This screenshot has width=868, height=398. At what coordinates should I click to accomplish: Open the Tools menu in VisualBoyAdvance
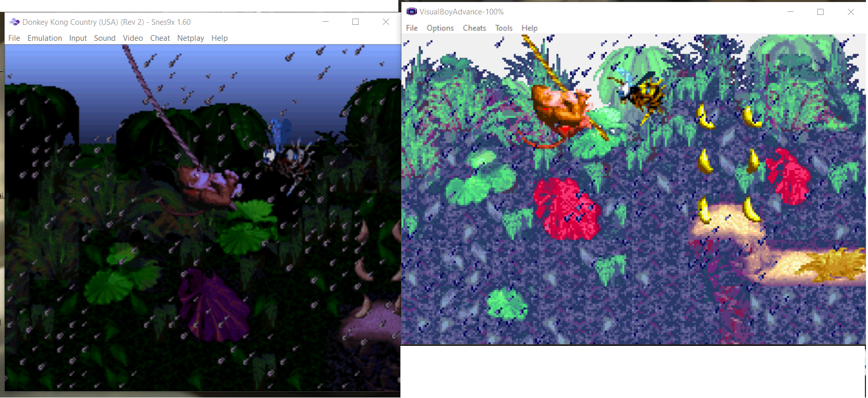coord(504,28)
